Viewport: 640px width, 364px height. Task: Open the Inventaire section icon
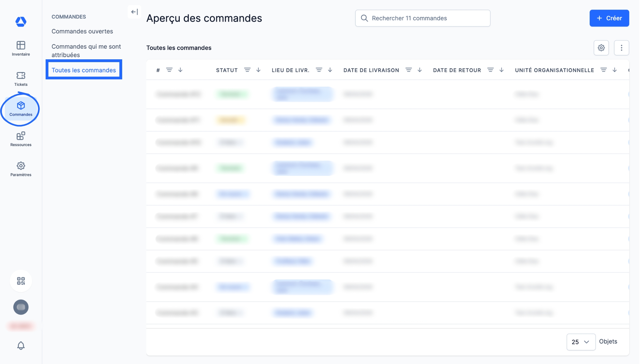(21, 48)
